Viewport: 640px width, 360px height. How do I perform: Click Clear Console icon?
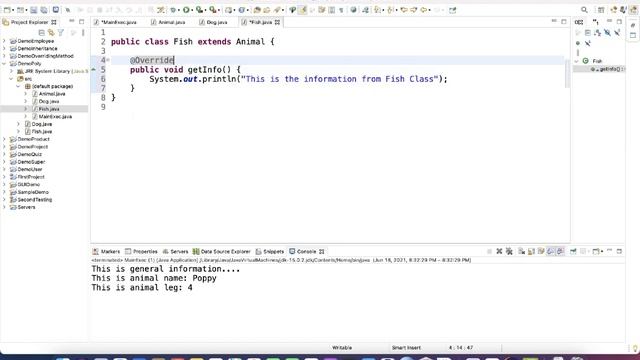pos(522,251)
